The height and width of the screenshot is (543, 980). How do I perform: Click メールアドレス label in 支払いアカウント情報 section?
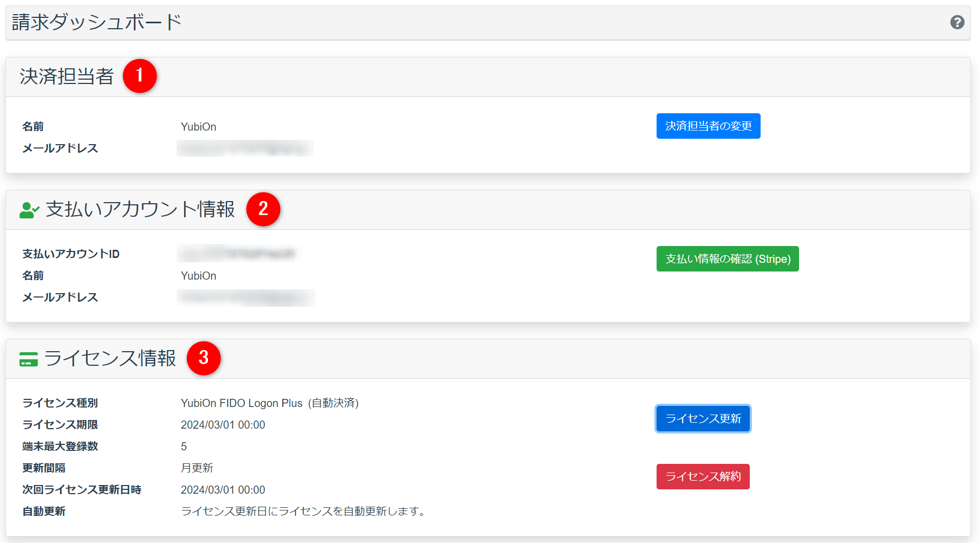60,298
